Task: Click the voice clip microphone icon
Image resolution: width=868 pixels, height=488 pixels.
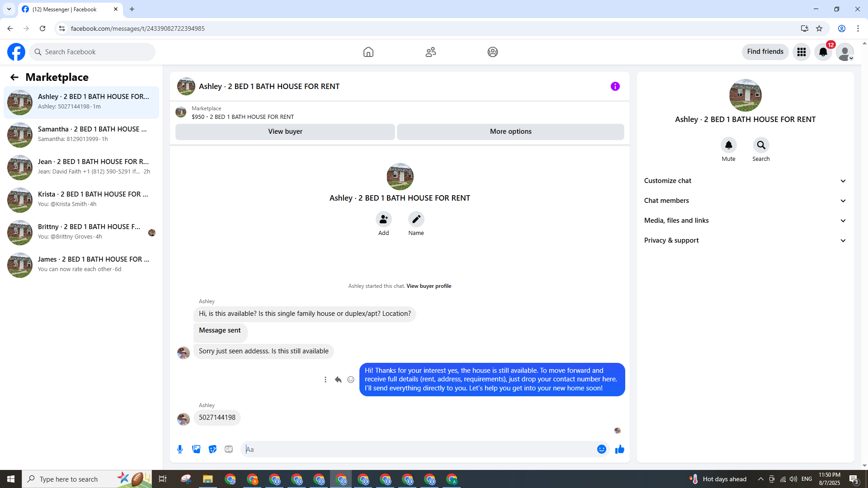Action: (x=180, y=449)
